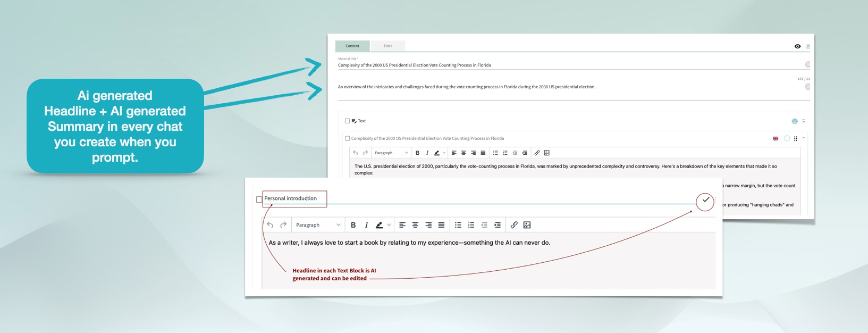Screen dimensions: 868x333
Task: Center align text in the Personal introduction editor
Action: 415,225
